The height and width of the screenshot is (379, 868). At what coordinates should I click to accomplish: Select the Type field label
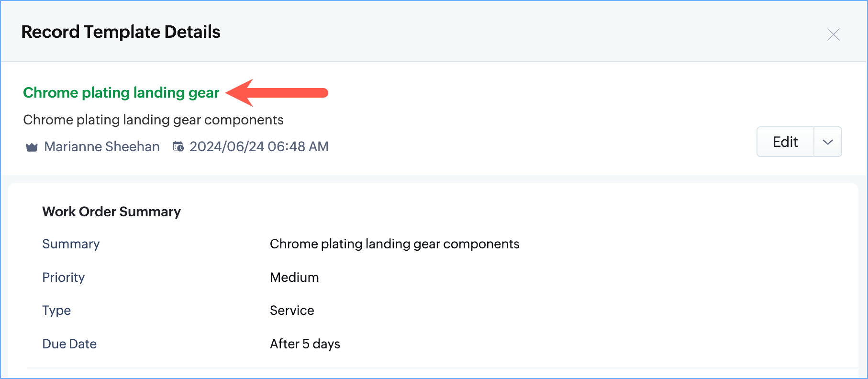(x=56, y=311)
